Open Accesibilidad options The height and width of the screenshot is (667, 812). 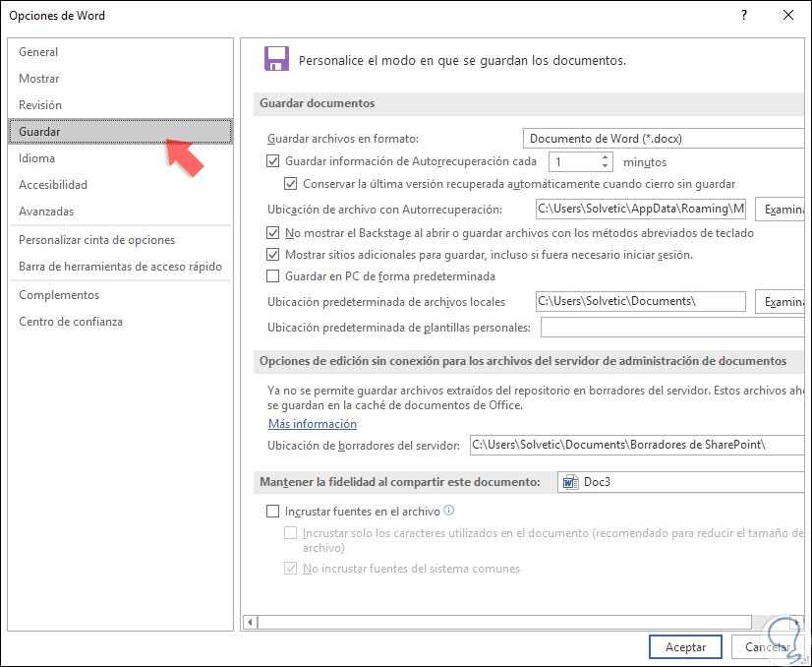[121, 185]
